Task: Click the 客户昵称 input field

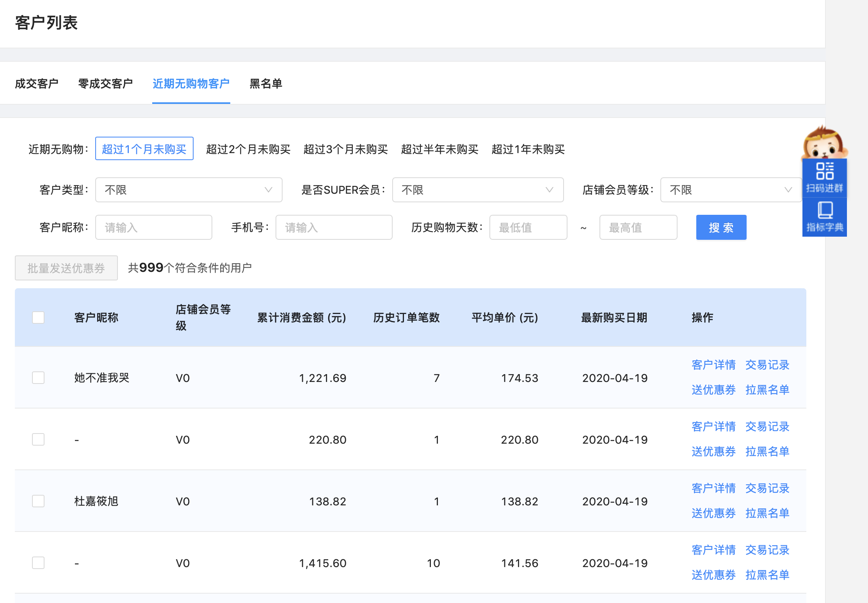Action: [153, 227]
